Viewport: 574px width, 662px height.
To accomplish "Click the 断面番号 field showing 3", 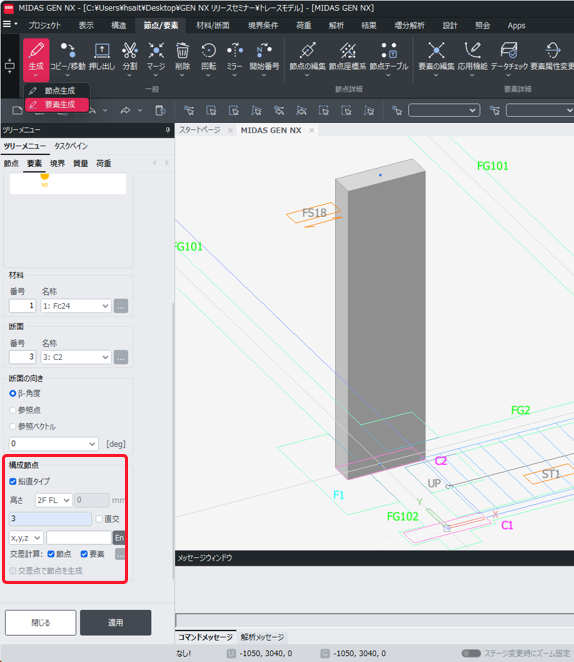I will coord(22,357).
